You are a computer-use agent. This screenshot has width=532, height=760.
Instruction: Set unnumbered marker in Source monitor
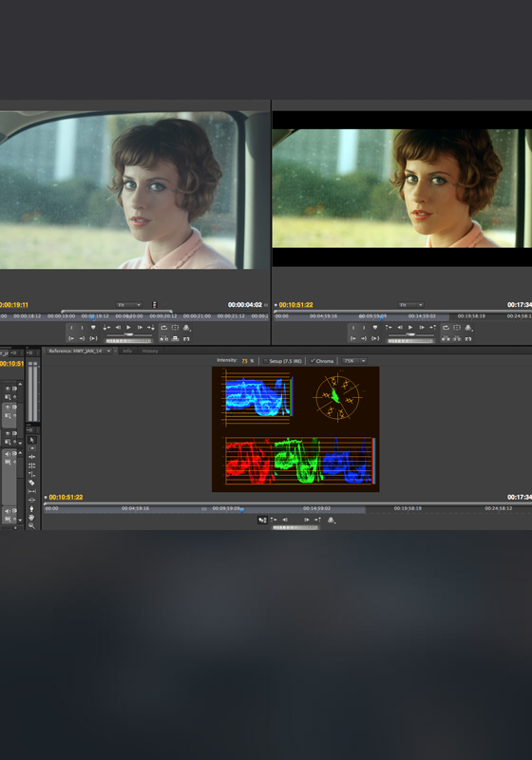tap(93, 327)
